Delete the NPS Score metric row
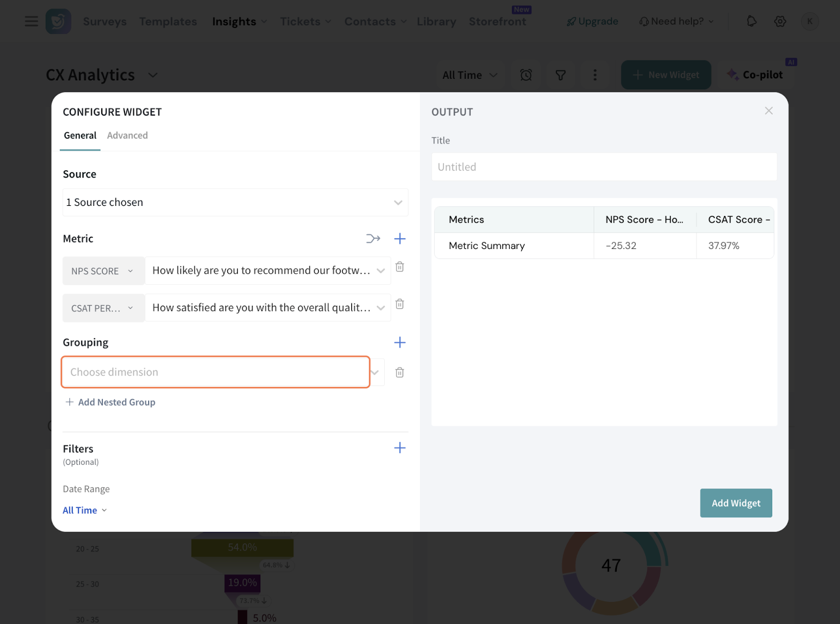The width and height of the screenshot is (840, 624). point(400,267)
